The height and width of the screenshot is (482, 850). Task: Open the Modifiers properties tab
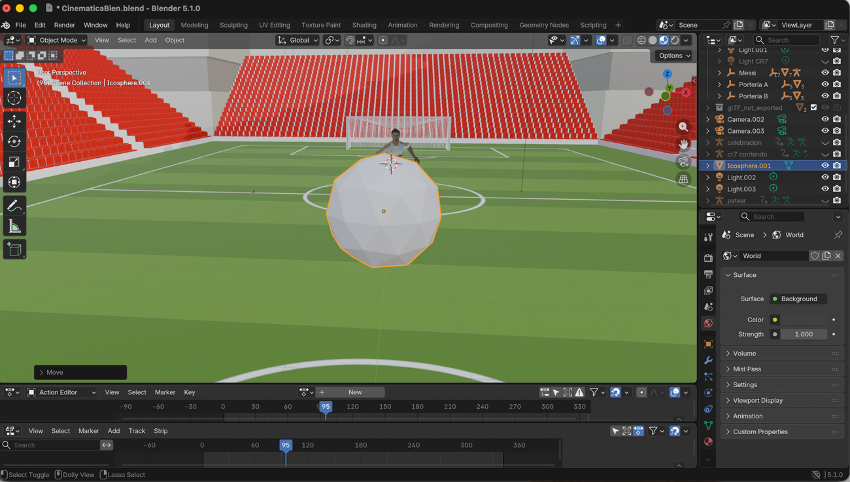708,360
